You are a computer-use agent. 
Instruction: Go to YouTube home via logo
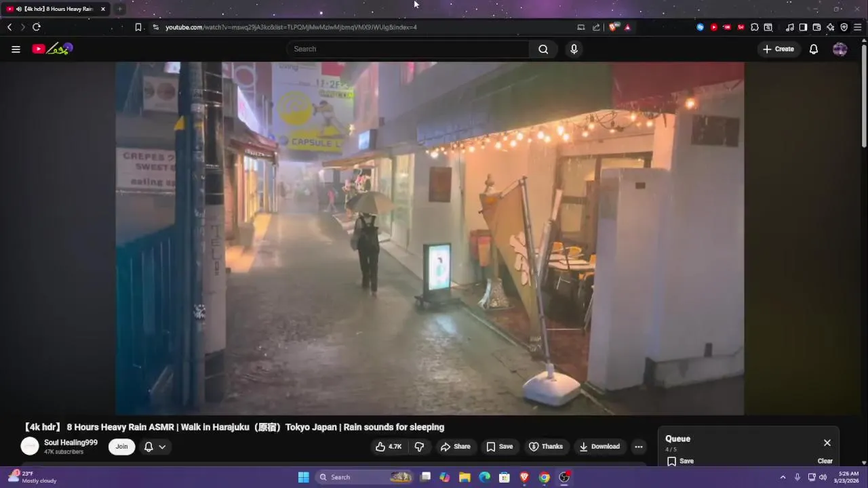52,49
